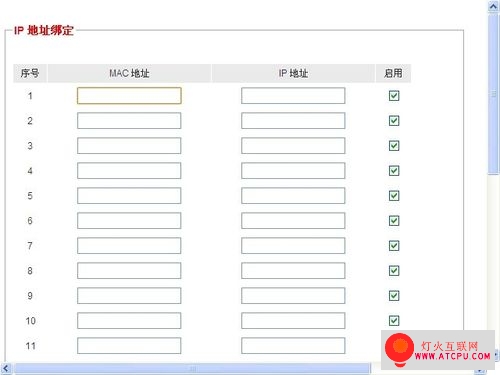Uncheck the enable checkbox for row 10
This screenshot has height=375, width=500.
[x=394, y=321]
